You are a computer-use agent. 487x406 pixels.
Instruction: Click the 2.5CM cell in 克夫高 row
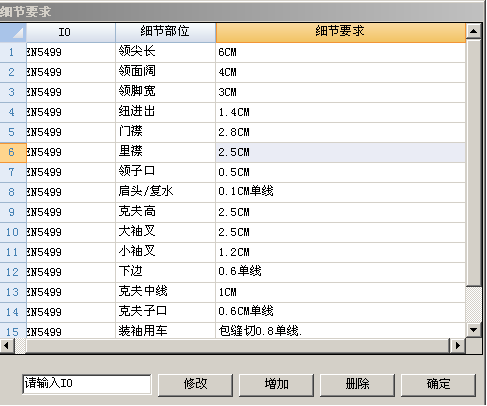pyautogui.click(x=341, y=212)
